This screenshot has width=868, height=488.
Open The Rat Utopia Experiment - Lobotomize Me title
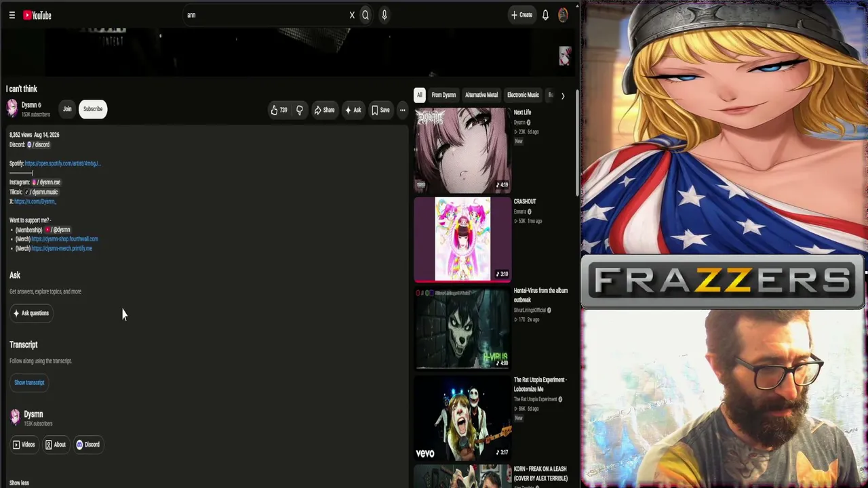[540, 385]
